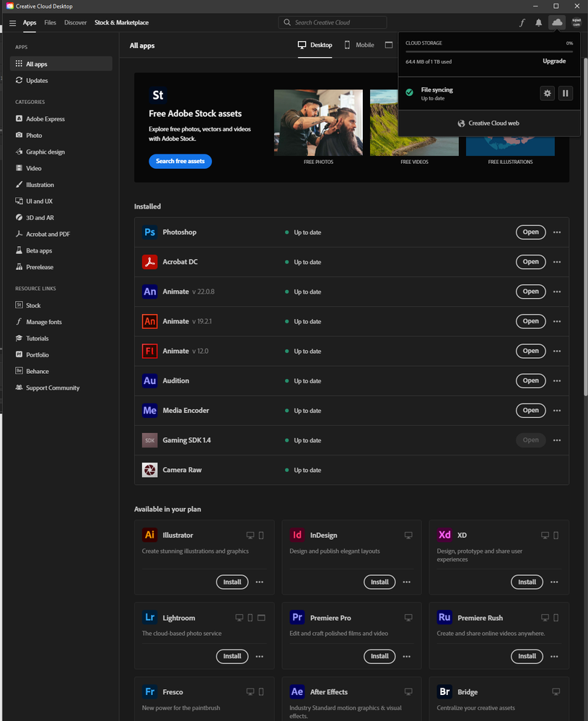Screen dimensions: 588x721
Task: Click the Photoshop app icon
Action: (149, 232)
